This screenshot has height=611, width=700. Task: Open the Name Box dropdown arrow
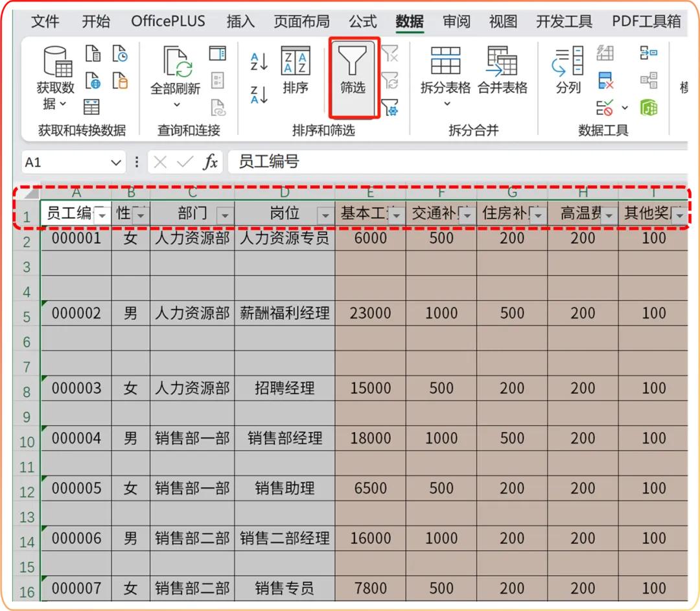[x=116, y=162]
